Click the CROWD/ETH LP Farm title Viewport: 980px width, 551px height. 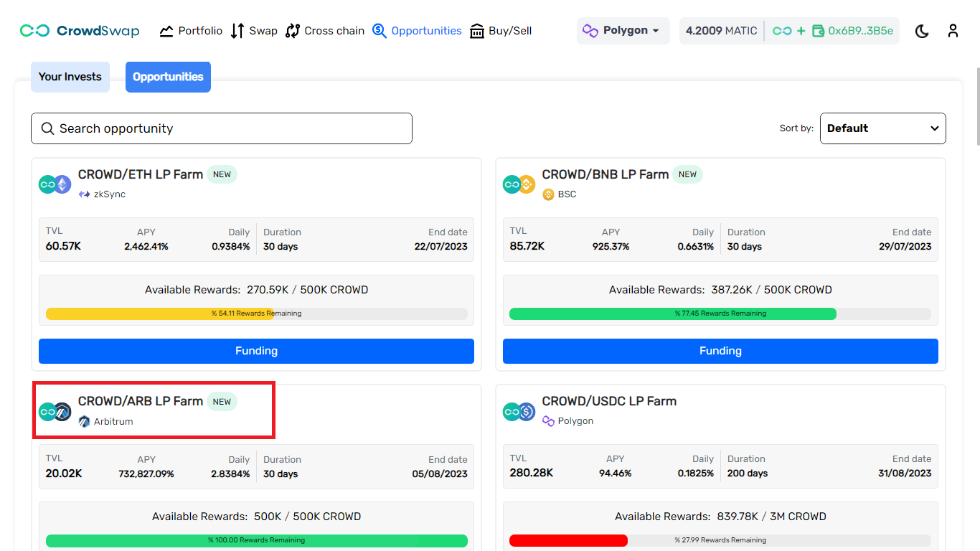141,174
